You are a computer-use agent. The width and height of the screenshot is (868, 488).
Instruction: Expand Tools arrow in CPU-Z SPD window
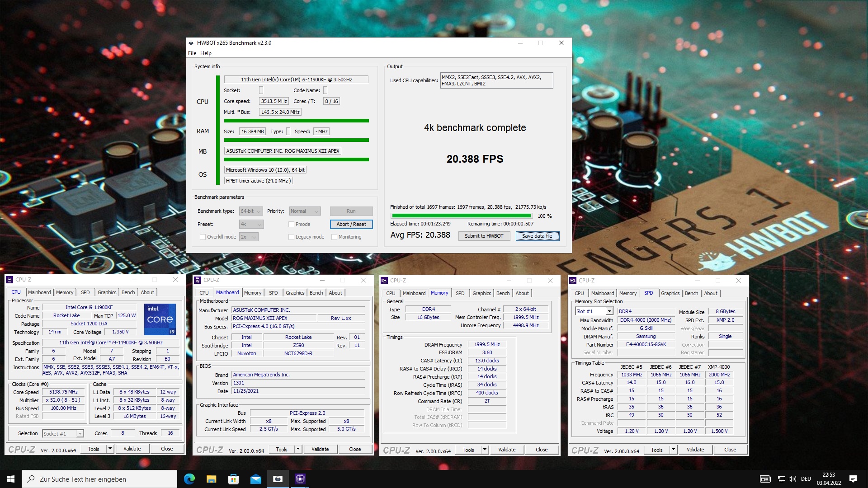(673, 450)
